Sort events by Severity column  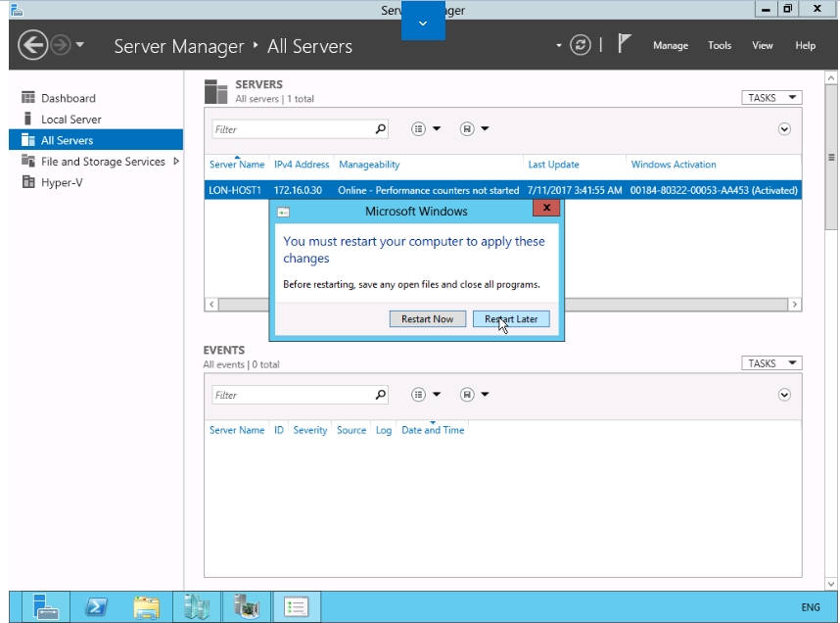click(x=309, y=430)
